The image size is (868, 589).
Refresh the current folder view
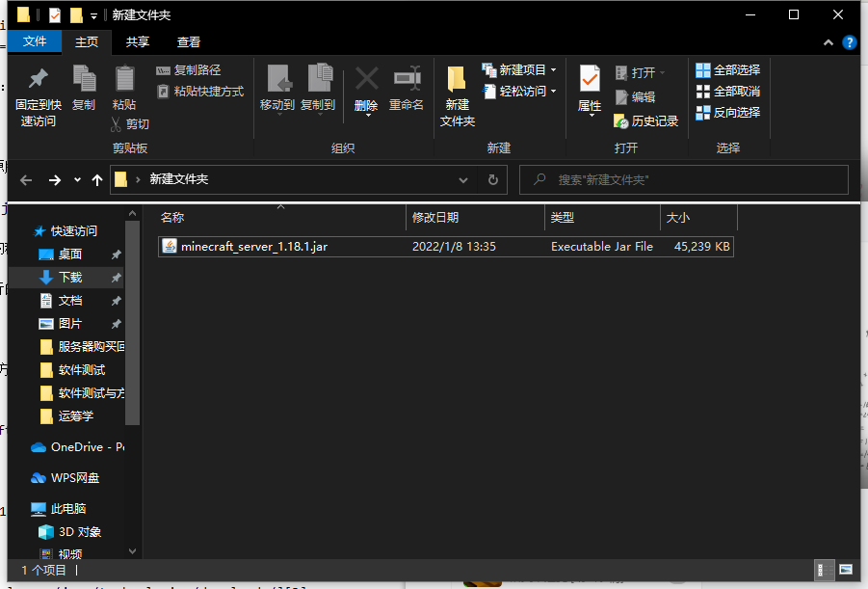pyautogui.click(x=492, y=179)
